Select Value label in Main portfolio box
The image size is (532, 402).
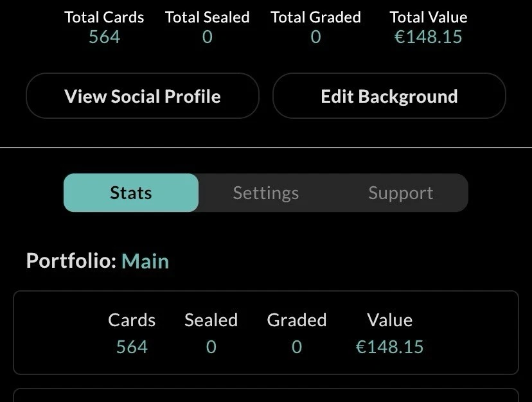click(389, 320)
